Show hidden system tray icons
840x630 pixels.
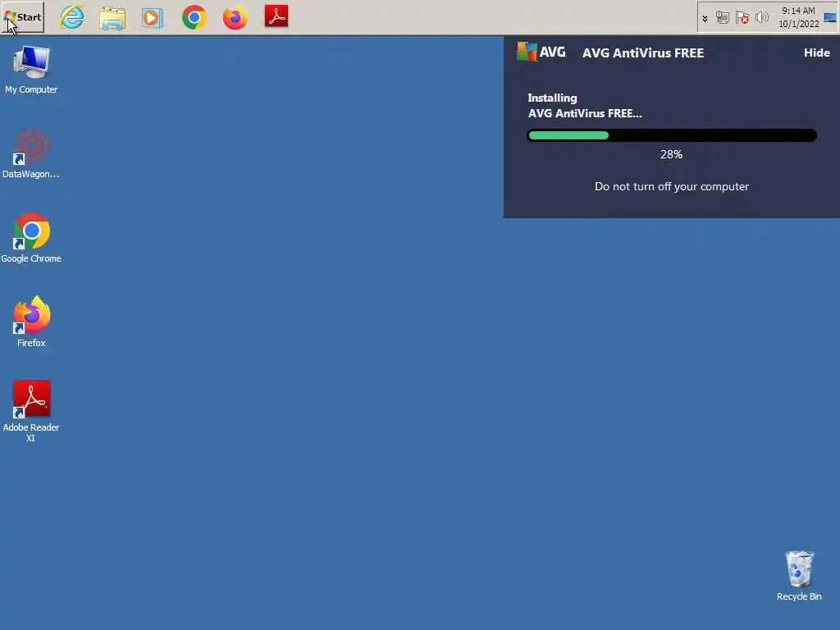tap(705, 18)
